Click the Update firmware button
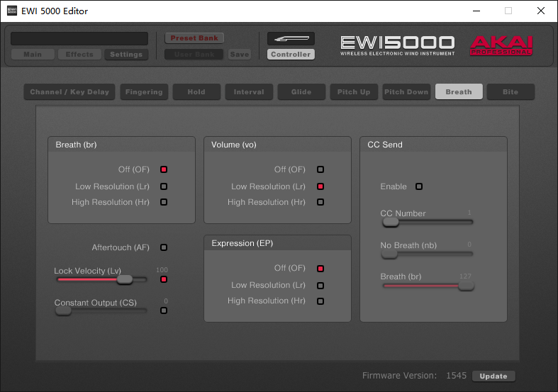The image size is (558, 392). tap(493, 376)
